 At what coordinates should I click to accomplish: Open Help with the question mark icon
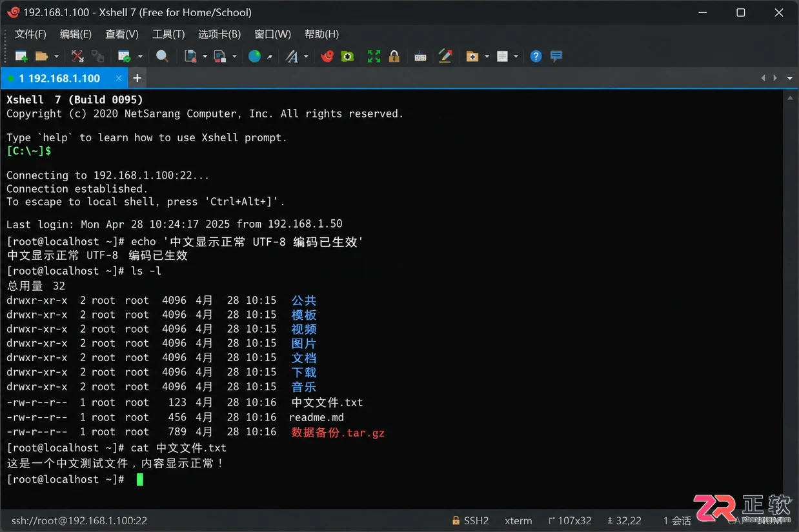click(x=536, y=56)
